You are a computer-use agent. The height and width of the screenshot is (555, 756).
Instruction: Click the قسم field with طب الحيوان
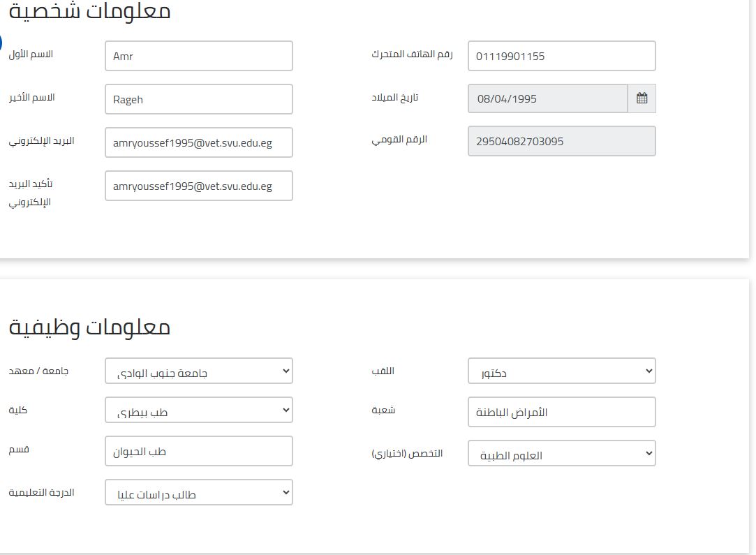click(198, 451)
